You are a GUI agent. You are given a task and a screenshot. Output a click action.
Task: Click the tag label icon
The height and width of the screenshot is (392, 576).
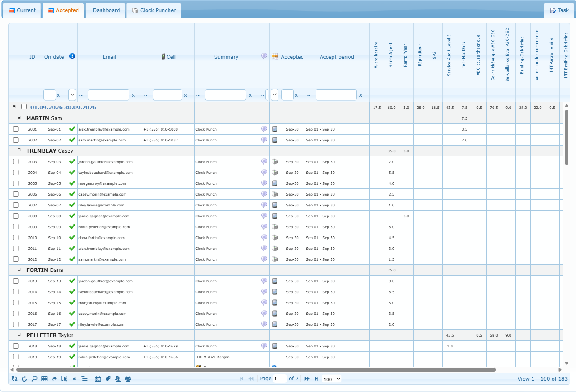coord(108,379)
